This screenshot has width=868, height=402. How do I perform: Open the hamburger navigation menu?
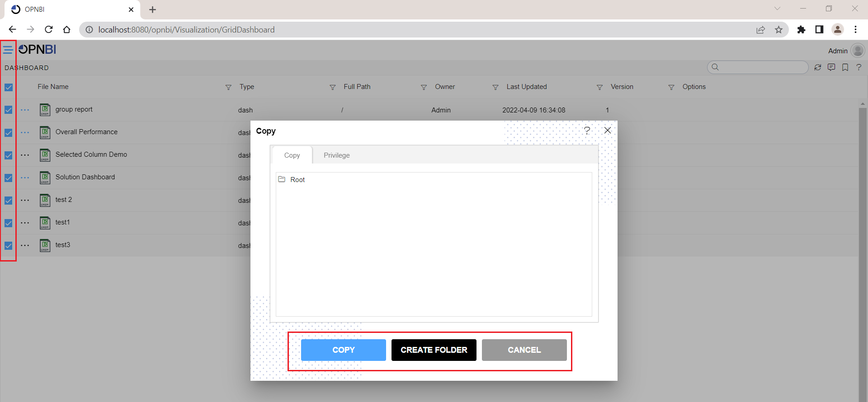8,50
